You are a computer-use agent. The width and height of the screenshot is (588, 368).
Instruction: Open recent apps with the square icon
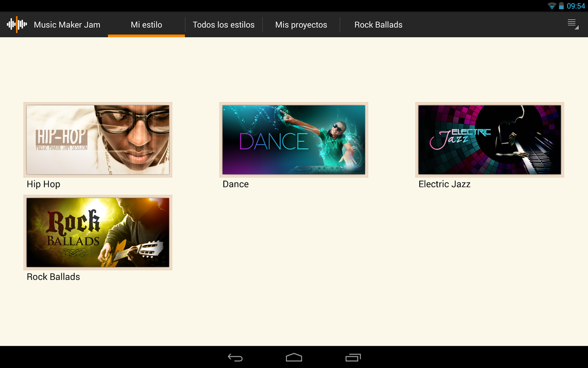pos(353,357)
